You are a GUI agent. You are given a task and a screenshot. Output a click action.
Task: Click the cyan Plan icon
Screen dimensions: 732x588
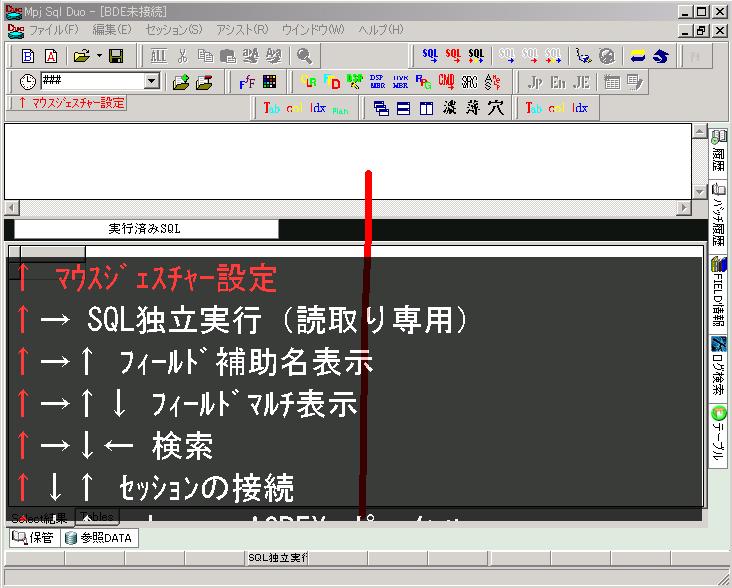(340, 111)
